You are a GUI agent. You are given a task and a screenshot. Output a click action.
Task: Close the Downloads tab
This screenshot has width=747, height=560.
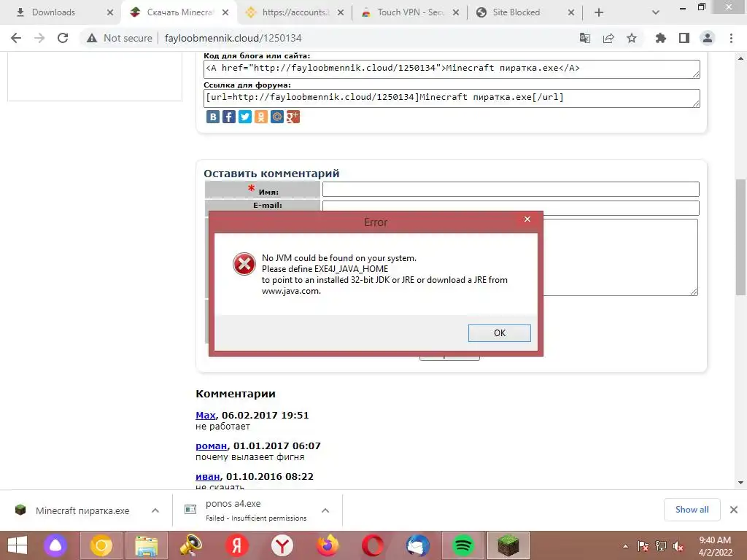tap(110, 12)
